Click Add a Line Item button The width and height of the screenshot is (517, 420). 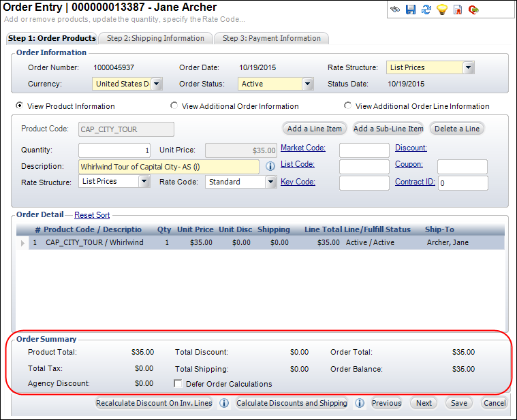(315, 129)
